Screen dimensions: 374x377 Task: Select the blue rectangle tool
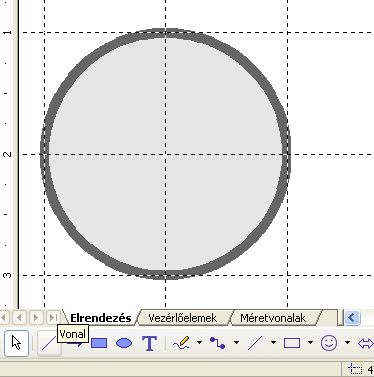pyautogui.click(x=99, y=343)
